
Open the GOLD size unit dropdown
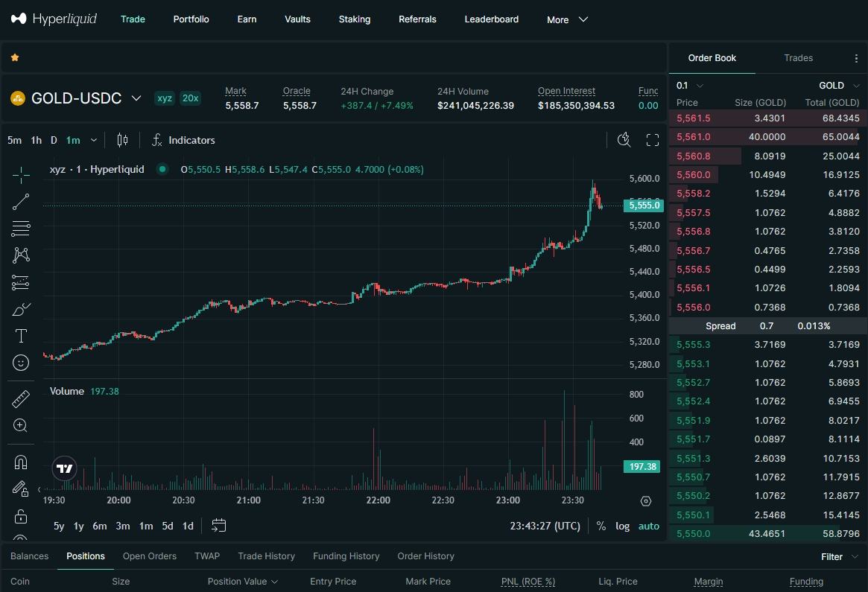[839, 85]
